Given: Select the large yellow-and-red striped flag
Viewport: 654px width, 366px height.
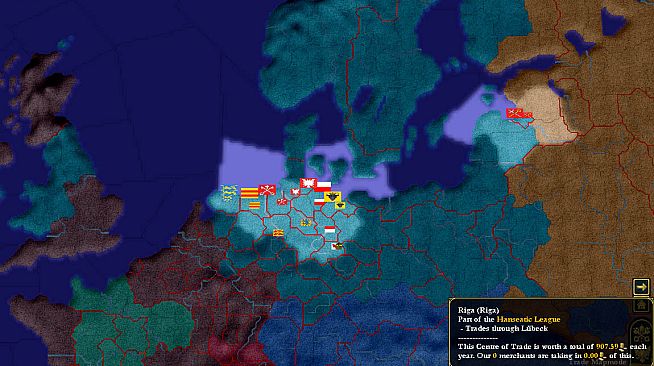Looking at the screenshot, I should pyautogui.click(x=249, y=193).
